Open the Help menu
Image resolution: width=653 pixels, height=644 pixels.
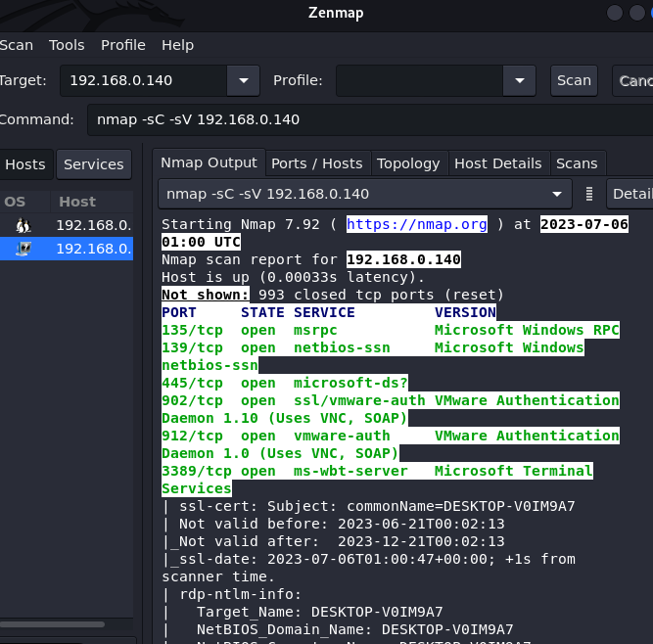(x=177, y=45)
